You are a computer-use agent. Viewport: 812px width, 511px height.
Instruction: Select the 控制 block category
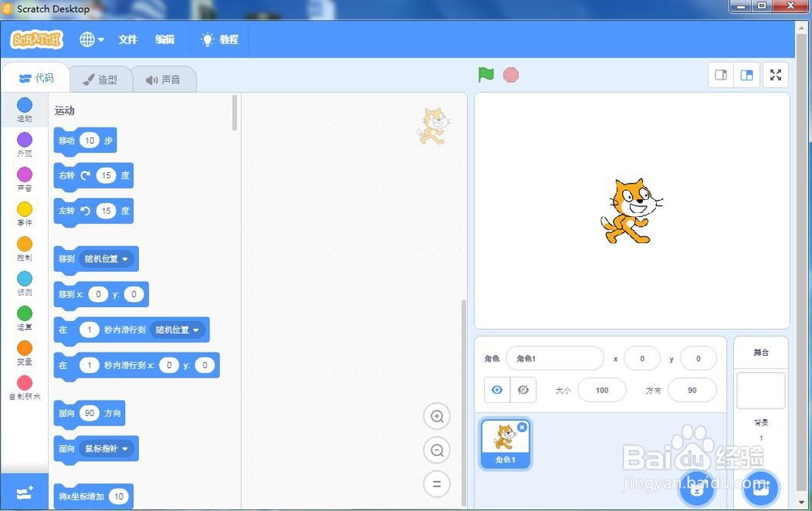point(24,249)
